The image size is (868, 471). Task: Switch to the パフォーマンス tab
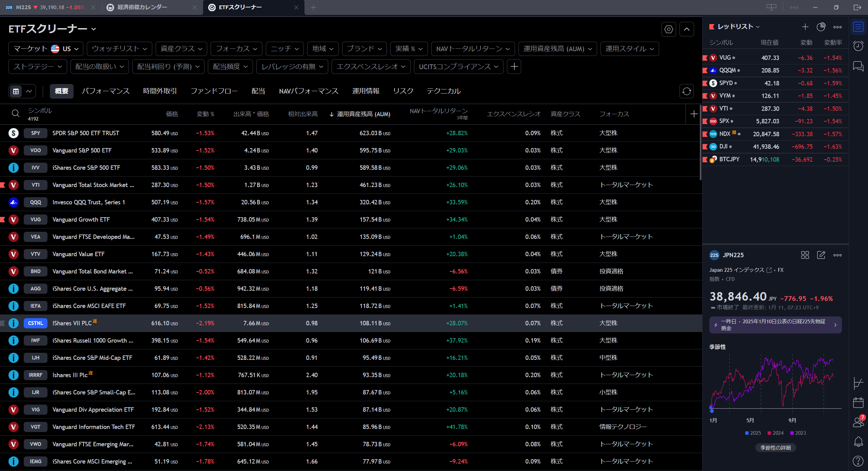(105, 91)
